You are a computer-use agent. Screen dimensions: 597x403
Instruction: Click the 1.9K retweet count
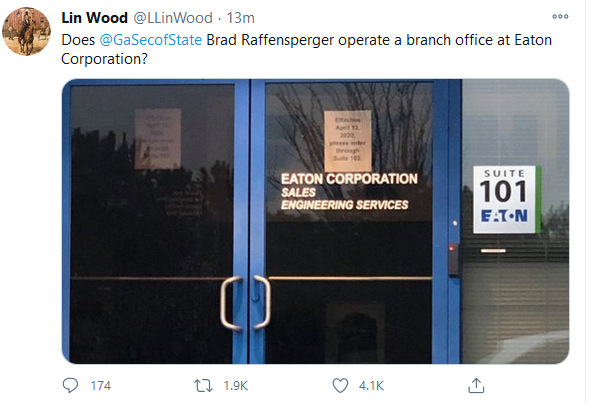[x=236, y=385]
